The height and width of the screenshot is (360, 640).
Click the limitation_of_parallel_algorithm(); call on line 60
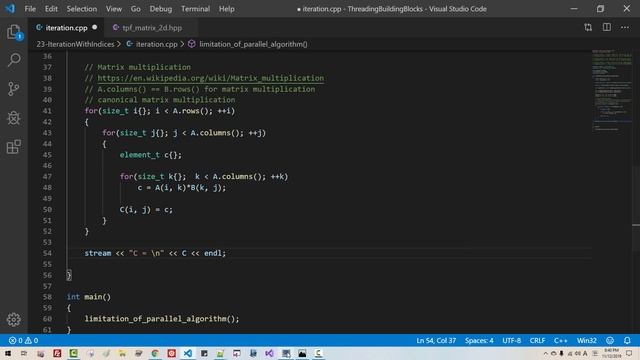[162, 318]
